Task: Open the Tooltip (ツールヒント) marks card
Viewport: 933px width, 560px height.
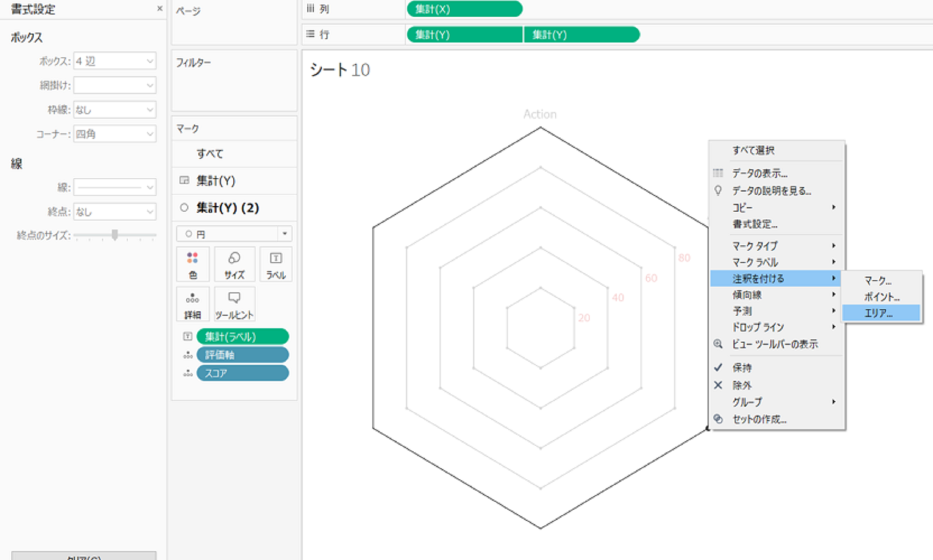Action: [234, 304]
